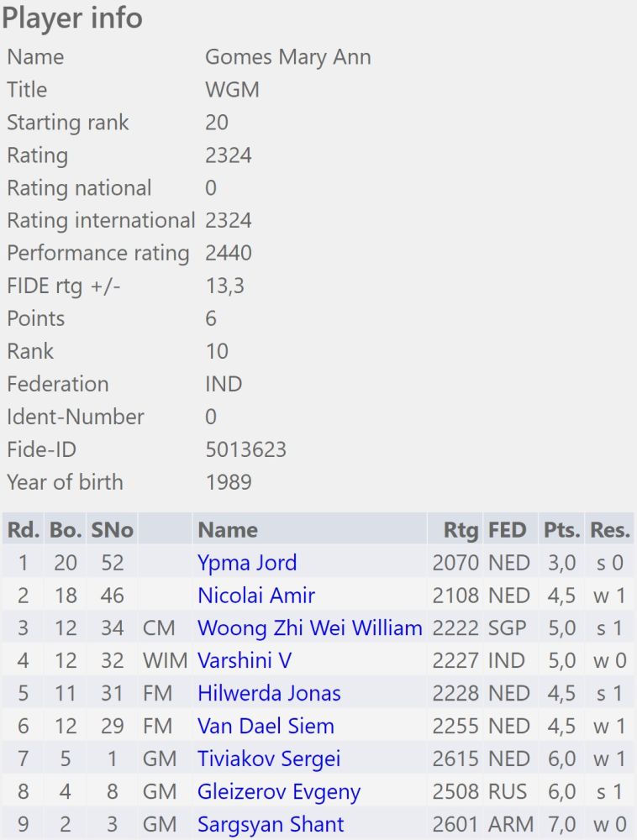Click the Performance rating value 2440
This screenshot has height=840, width=637.
tap(229, 254)
